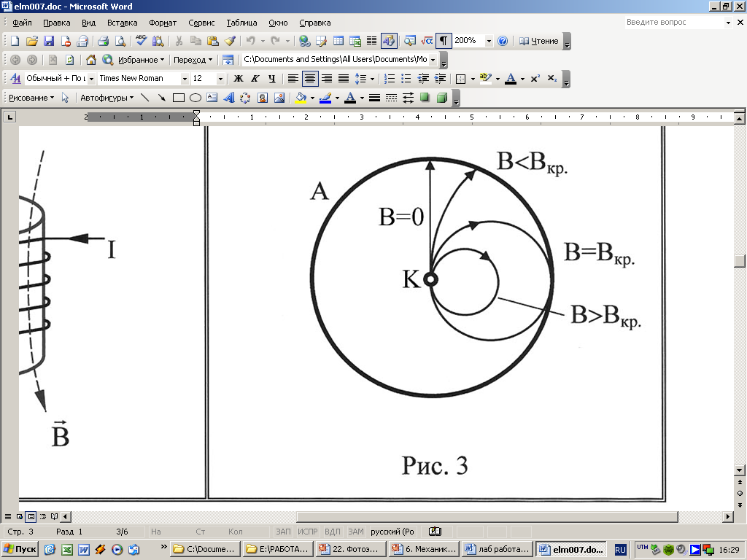This screenshot has width=747, height=560.
Task: Open the Вставка menu
Action: tap(122, 23)
